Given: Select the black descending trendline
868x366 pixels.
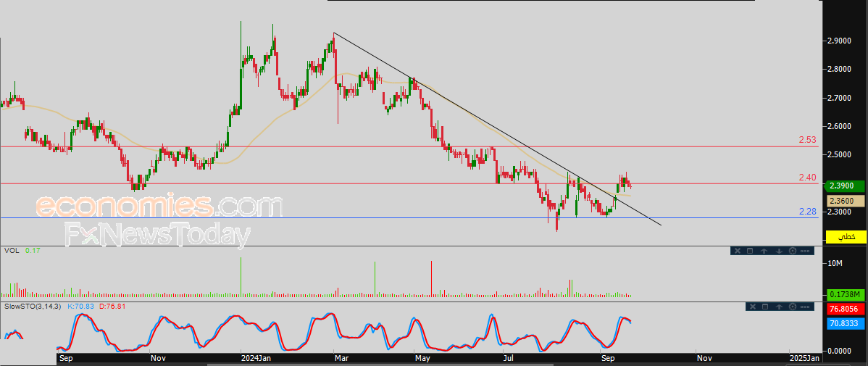Looking at the screenshot, I should pyautogui.click(x=498, y=130).
